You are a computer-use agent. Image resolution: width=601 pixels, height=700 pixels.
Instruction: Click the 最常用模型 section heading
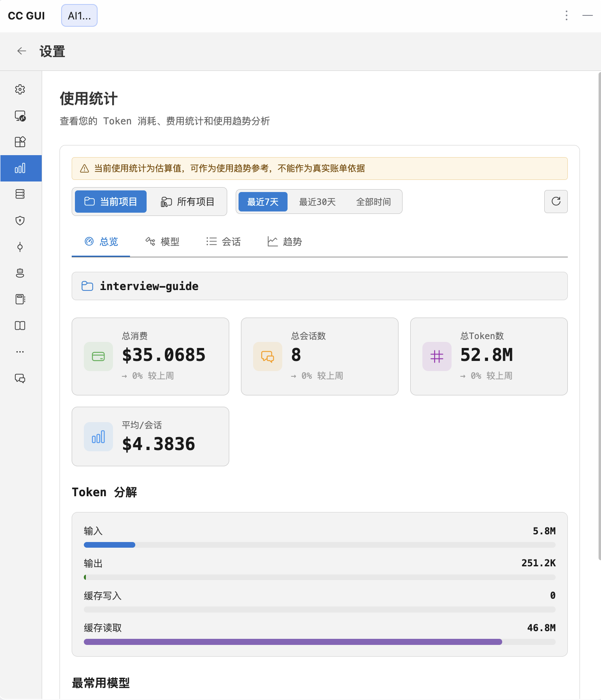point(101,683)
